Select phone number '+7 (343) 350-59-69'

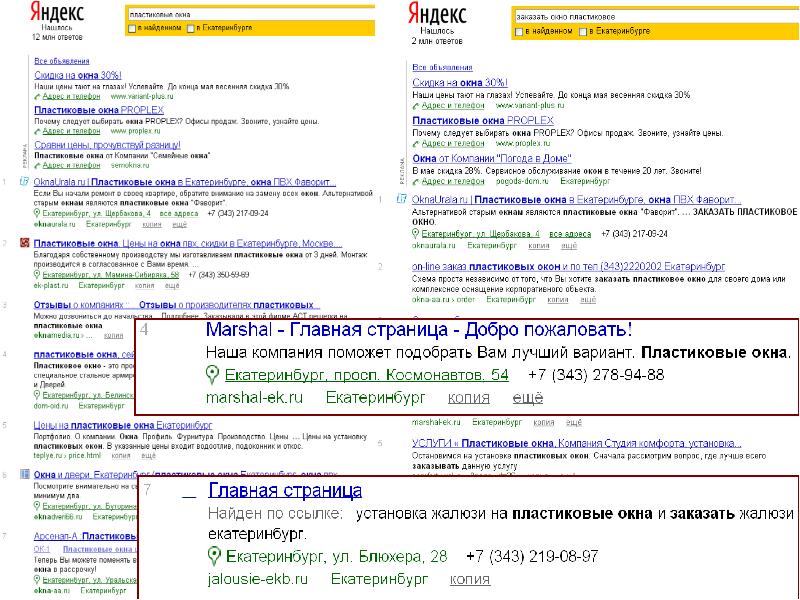pos(219,274)
